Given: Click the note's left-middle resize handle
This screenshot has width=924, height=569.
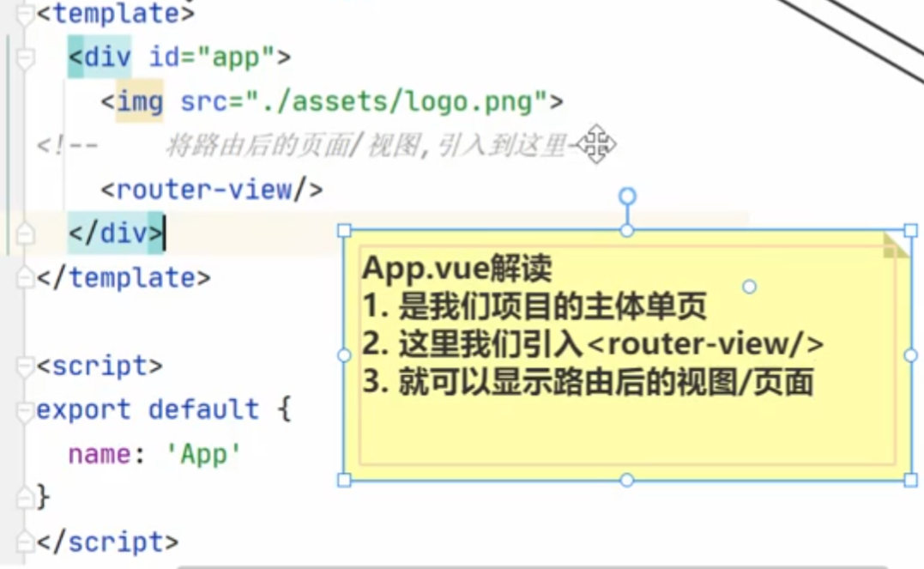Looking at the screenshot, I should tap(344, 354).
